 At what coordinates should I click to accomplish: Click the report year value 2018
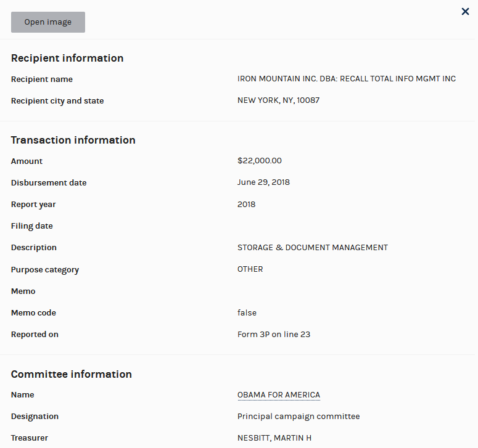click(x=246, y=205)
